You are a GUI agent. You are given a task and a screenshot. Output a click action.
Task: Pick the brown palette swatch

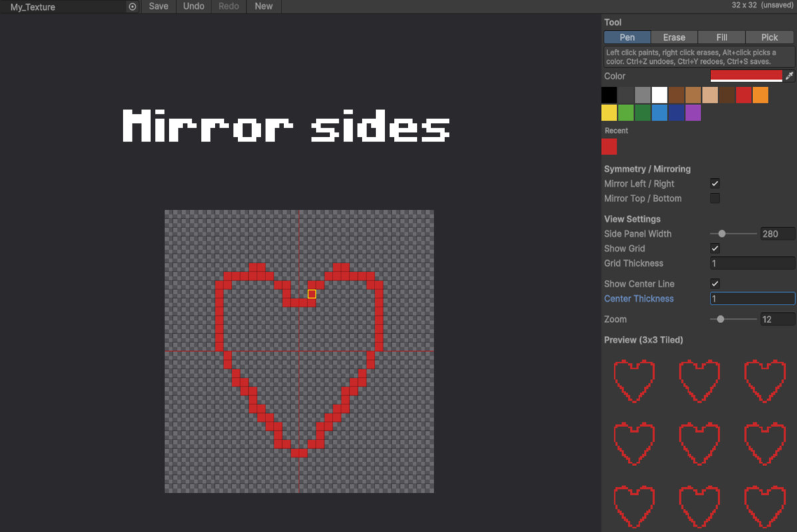676,95
